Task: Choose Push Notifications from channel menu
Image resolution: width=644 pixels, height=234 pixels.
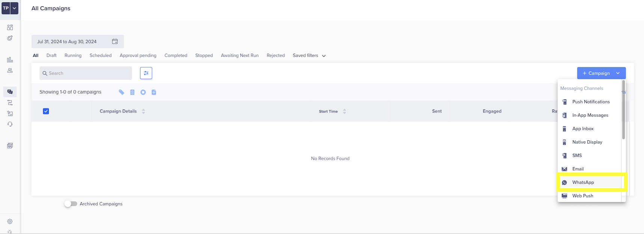Action: pyautogui.click(x=591, y=102)
